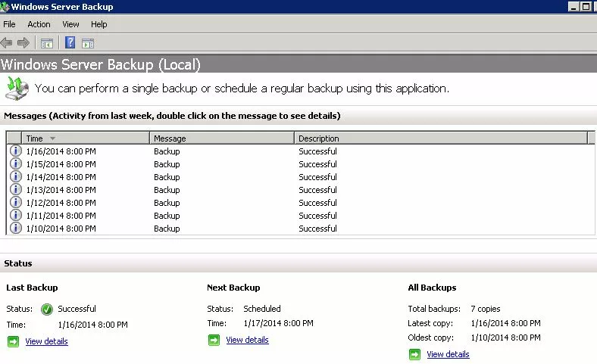Viewport: 597px width, 364px height.
Task: Click the Forward arrow toolbar icon
Action: (23, 42)
